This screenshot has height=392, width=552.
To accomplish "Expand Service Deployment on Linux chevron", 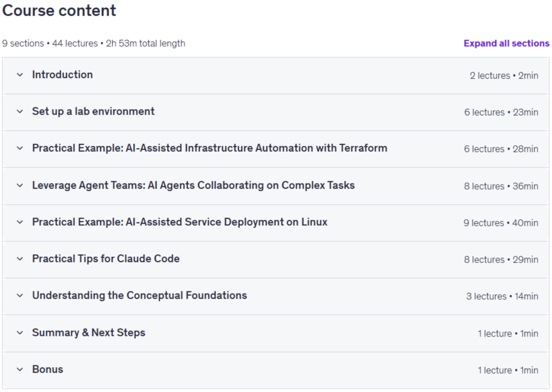I will tap(19, 222).
